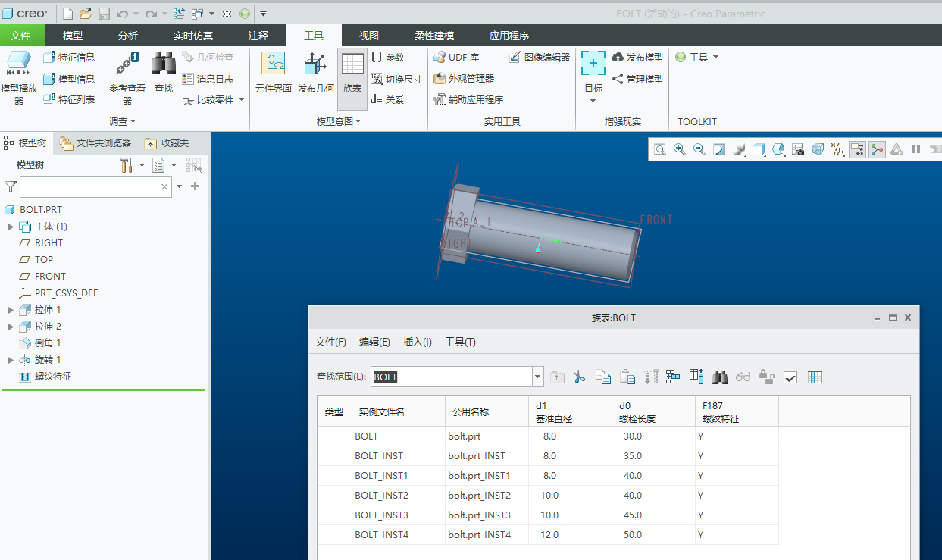Click the model tree search field
Screen dimensions: 942x560
click(x=89, y=186)
